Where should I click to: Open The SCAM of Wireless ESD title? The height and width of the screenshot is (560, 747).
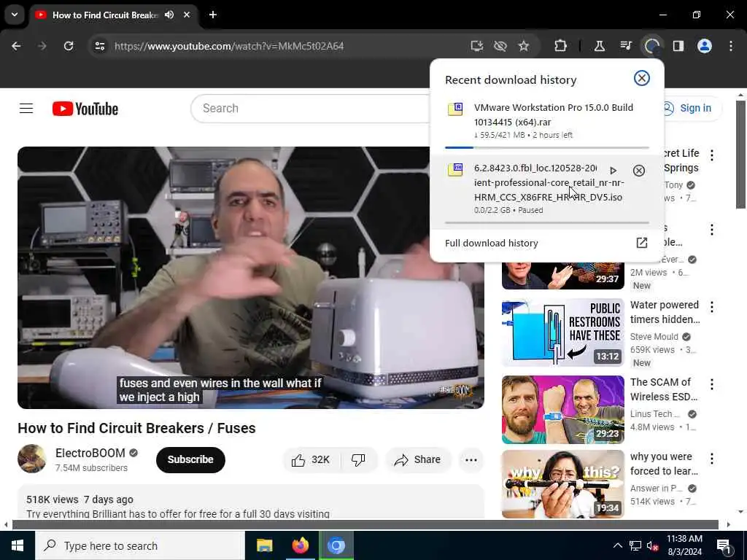pyautogui.click(x=664, y=389)
